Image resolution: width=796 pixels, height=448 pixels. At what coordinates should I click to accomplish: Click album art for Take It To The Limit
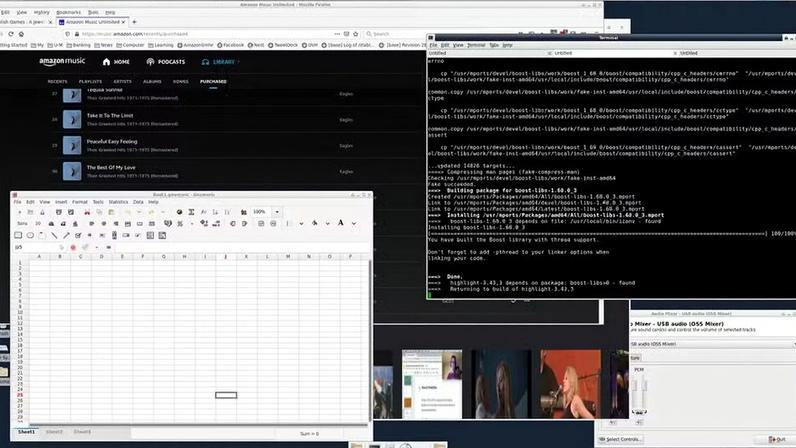(72, 119)
